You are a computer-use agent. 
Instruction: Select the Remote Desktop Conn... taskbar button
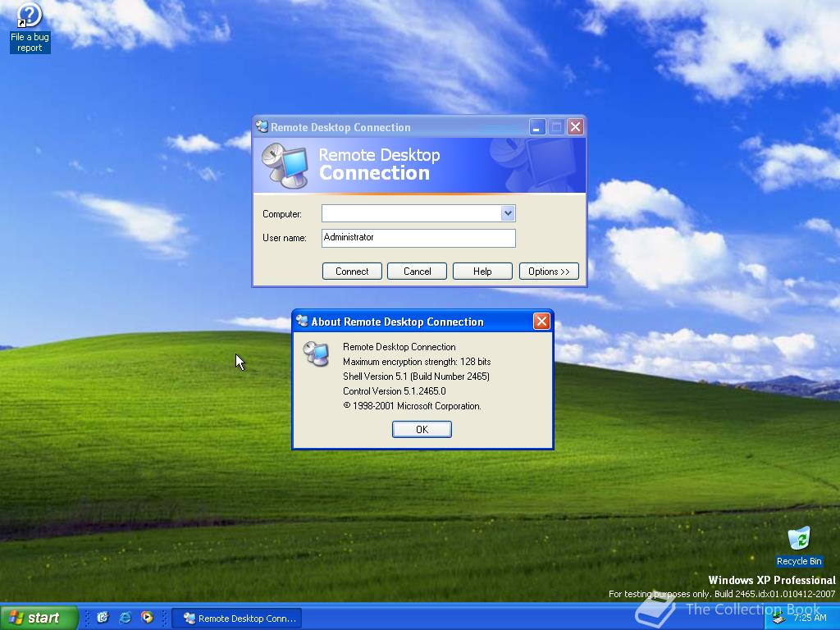(x=237, y=619)
